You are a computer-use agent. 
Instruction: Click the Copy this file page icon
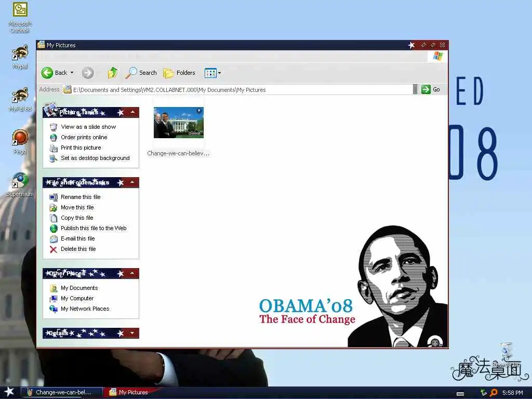tap(54, 218)
